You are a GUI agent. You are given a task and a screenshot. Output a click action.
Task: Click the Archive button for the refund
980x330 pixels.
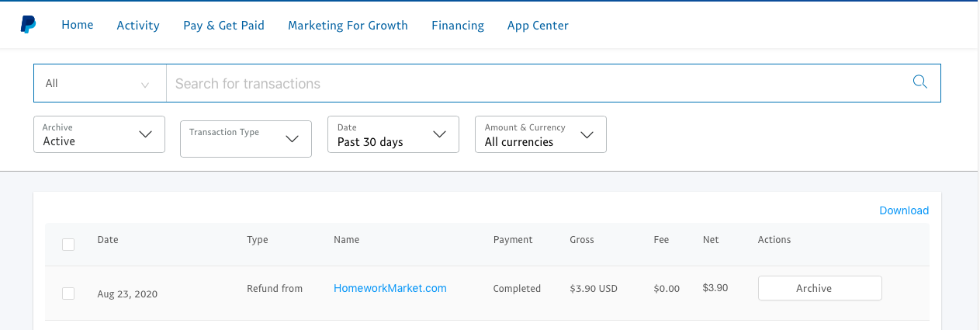tap(820, 288)
